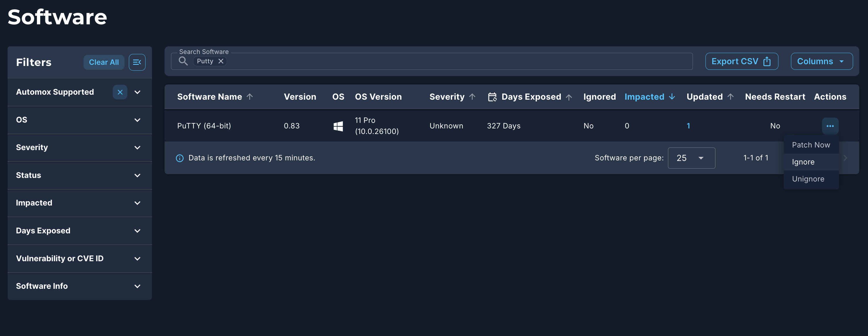Screen dimensions: 868x336
Task: Sort the Impacted column descending arrow
Action: 672,97
